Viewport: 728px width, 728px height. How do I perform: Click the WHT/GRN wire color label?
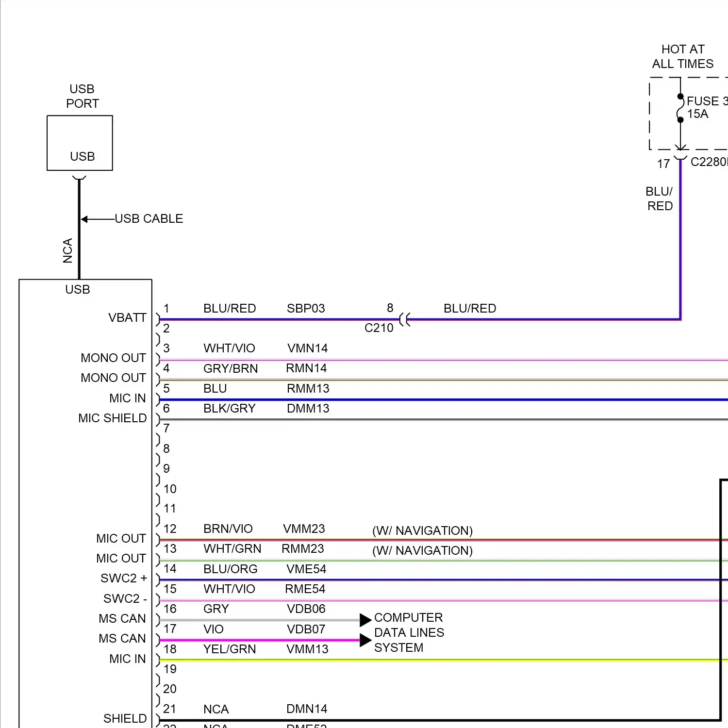pos(232,548)
